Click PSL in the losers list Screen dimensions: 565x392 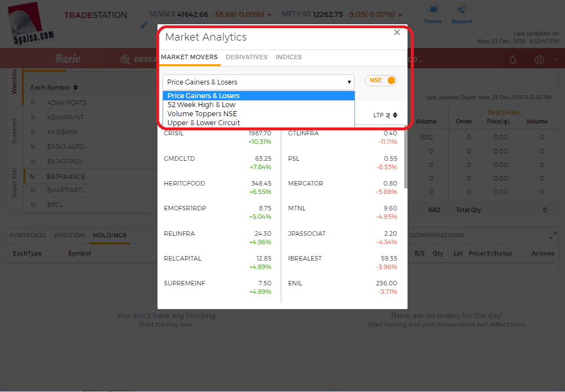pyautogui.click(x=294, y=158)
